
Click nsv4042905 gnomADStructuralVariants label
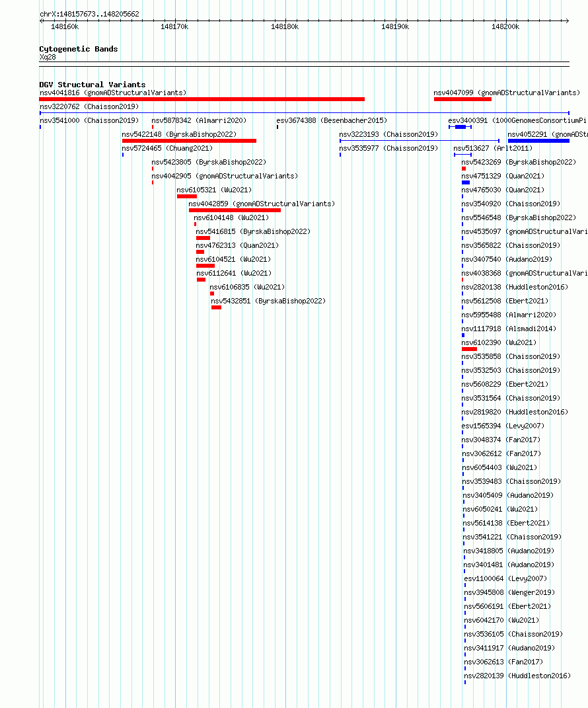coord(225,176)
